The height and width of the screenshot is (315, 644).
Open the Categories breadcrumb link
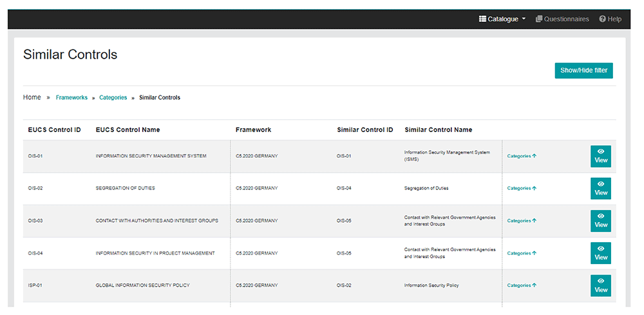(113, 97)
